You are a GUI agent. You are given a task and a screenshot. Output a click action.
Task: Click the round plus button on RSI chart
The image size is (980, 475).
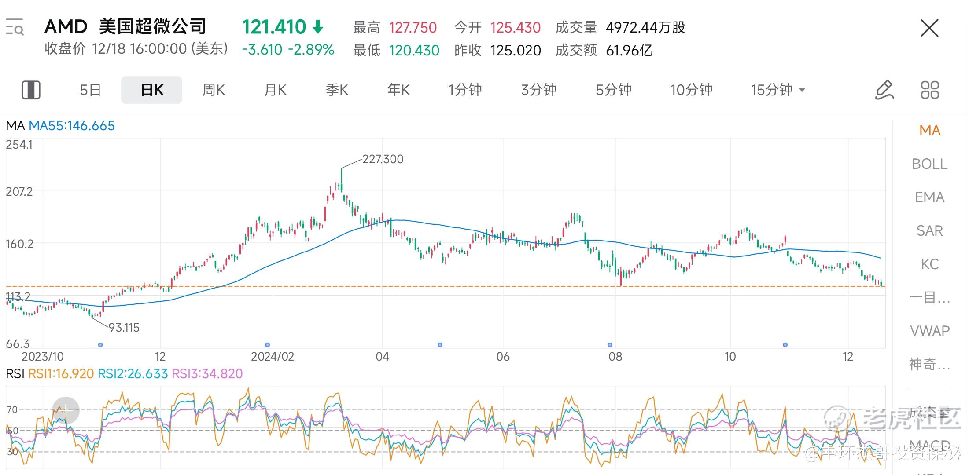(x=66, y=410)
